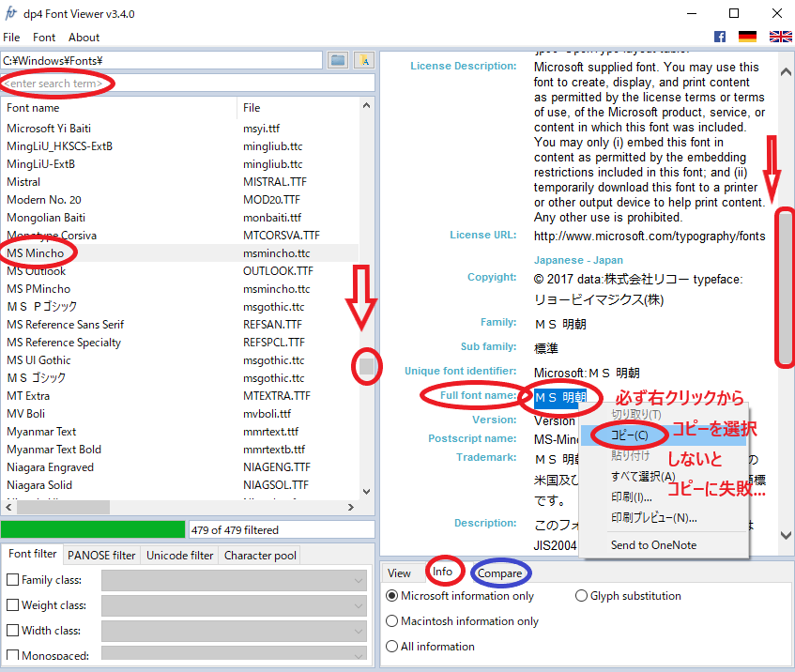Select MS UI Gothic font row
The image size is (795, 672).
pyautogui.click(x=180, y=360)
